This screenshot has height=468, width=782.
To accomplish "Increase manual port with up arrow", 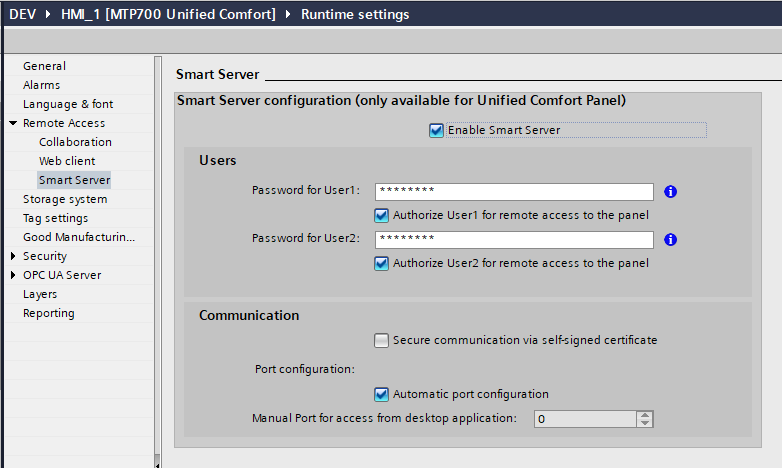I will (645, 415).
